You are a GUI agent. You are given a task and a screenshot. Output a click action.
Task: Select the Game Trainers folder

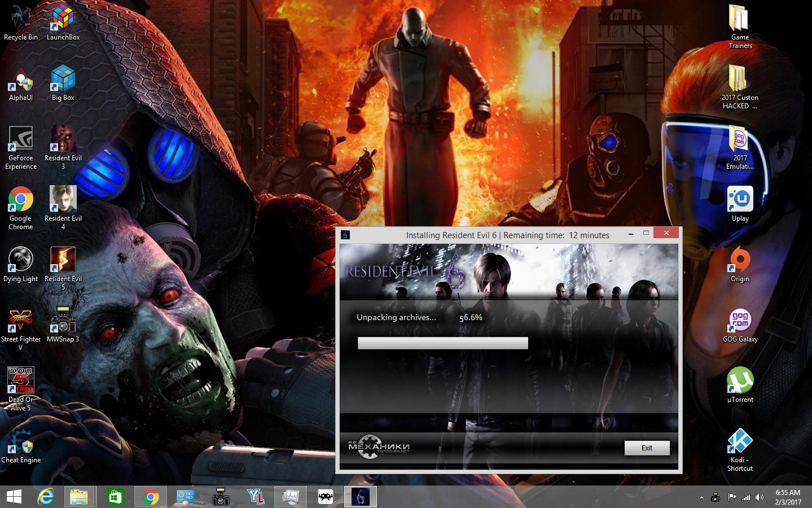pos(740,27)
